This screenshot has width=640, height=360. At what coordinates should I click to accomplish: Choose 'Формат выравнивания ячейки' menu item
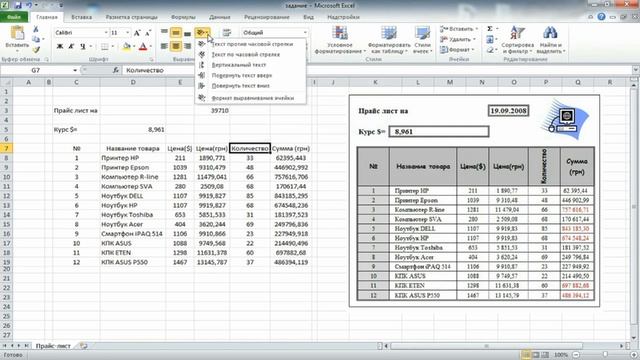(250, 98)
